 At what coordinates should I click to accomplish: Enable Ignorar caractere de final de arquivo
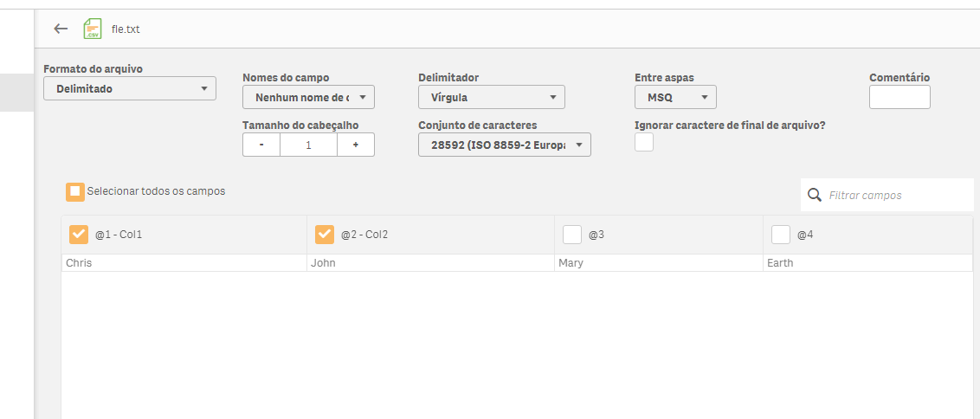[644, 143]
